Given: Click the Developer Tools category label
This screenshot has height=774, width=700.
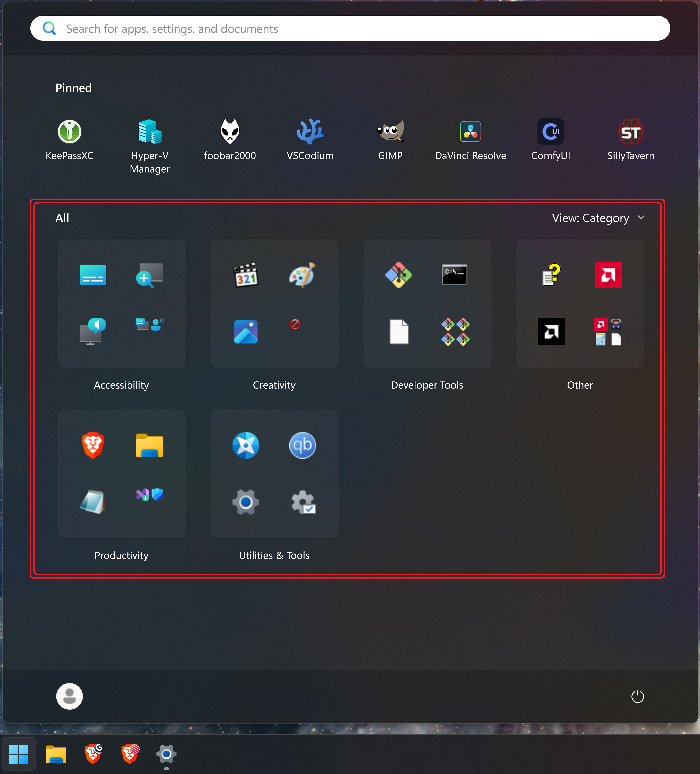Looking at the screenshot, I should click(x=427, y=385).
